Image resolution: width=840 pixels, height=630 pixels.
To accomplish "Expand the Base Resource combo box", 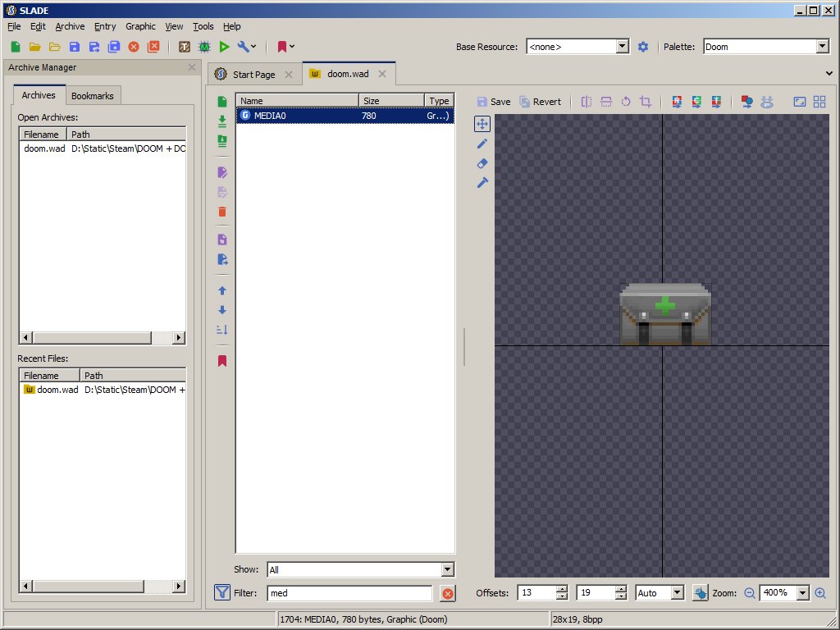I will [622, 47].
